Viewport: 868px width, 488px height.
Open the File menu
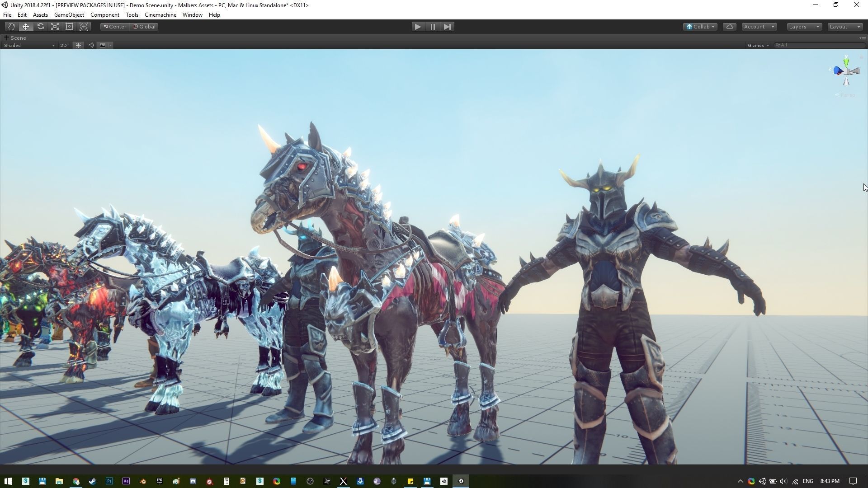click(7, 15)
